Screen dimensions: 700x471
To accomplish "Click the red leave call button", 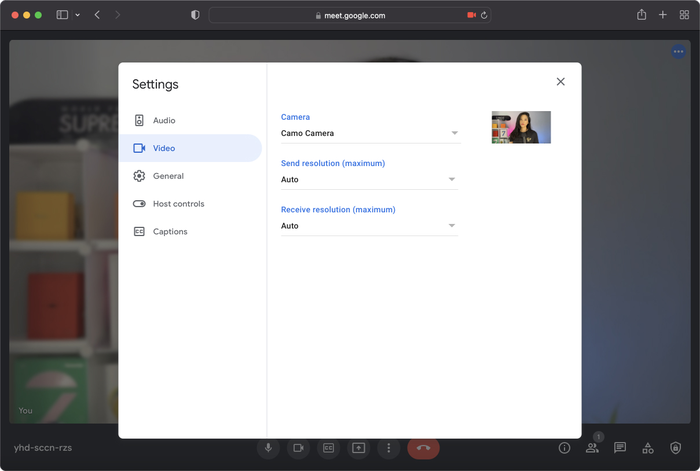I will coord(423,448).
